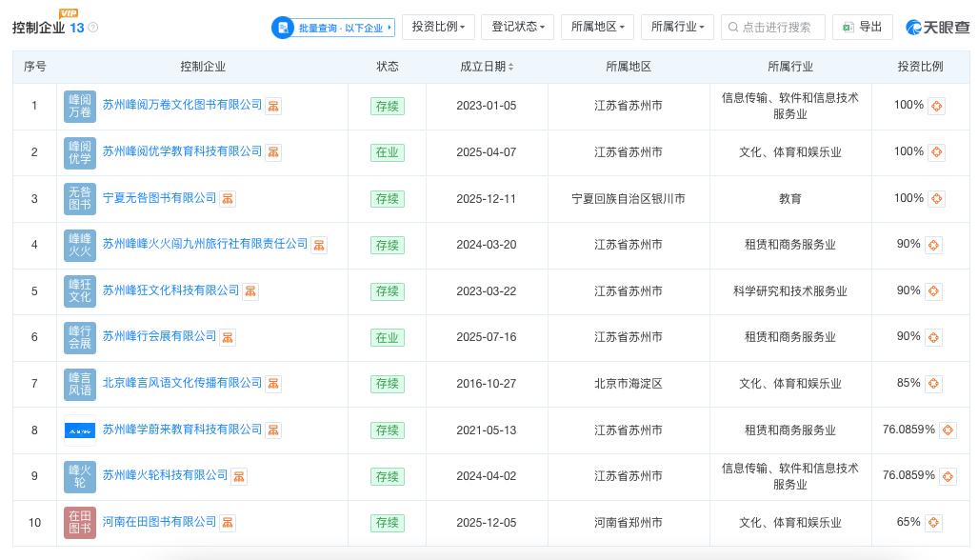This screenshot has height=560, width=978.
Task: Click the date 2016-10-27
Action: pyautogui.click(x=487, y=384)
